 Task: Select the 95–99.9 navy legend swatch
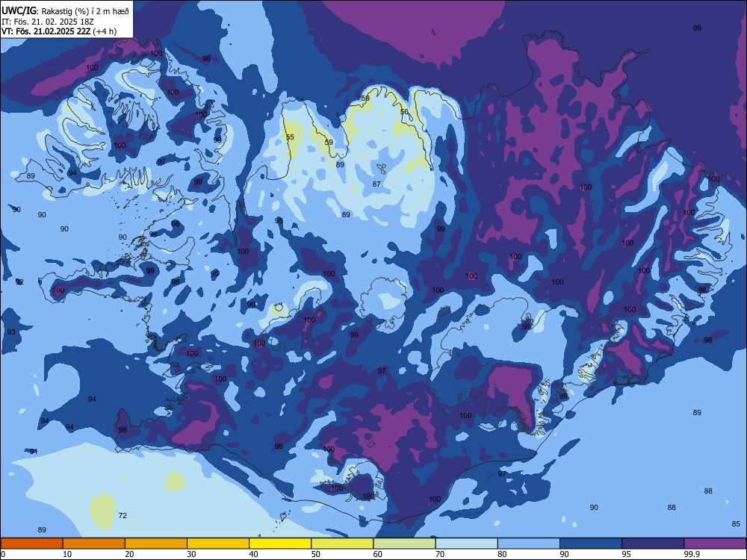pos(653,544)
